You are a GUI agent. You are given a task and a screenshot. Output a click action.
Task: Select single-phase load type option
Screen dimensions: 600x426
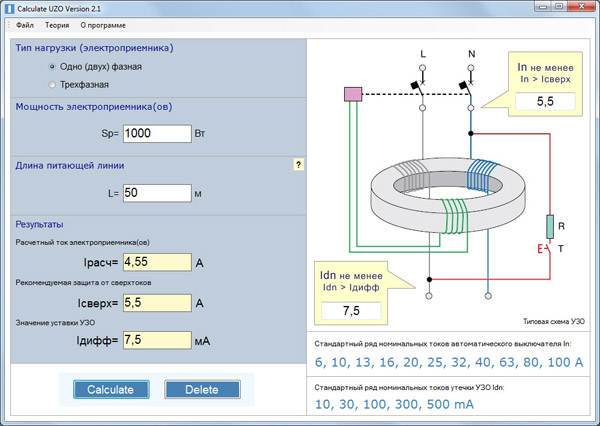click(x=51, y=67)
